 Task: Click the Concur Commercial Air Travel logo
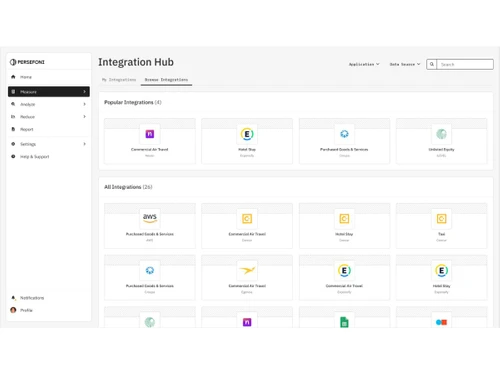(247, 219)
